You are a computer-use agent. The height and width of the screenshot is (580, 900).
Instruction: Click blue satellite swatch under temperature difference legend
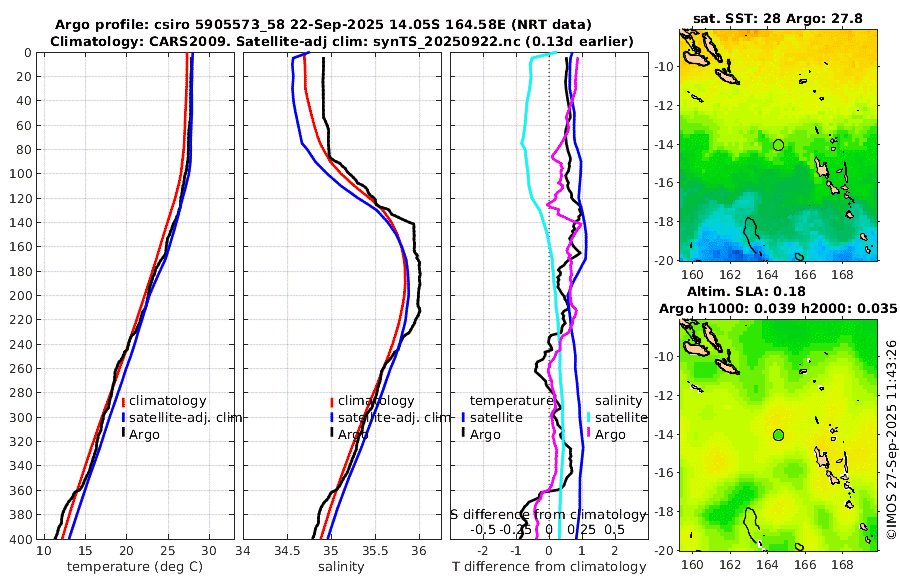463,417
